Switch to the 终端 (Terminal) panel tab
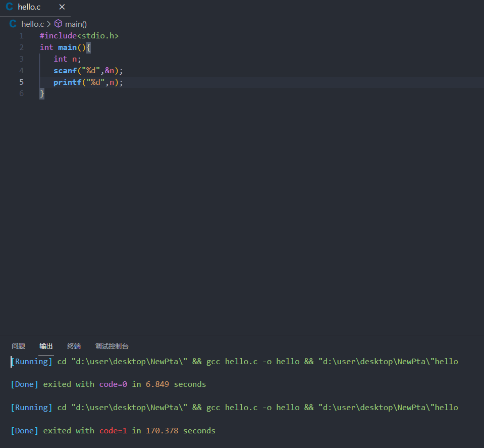This screenshot has width=484, height=448. pos(73,346)
